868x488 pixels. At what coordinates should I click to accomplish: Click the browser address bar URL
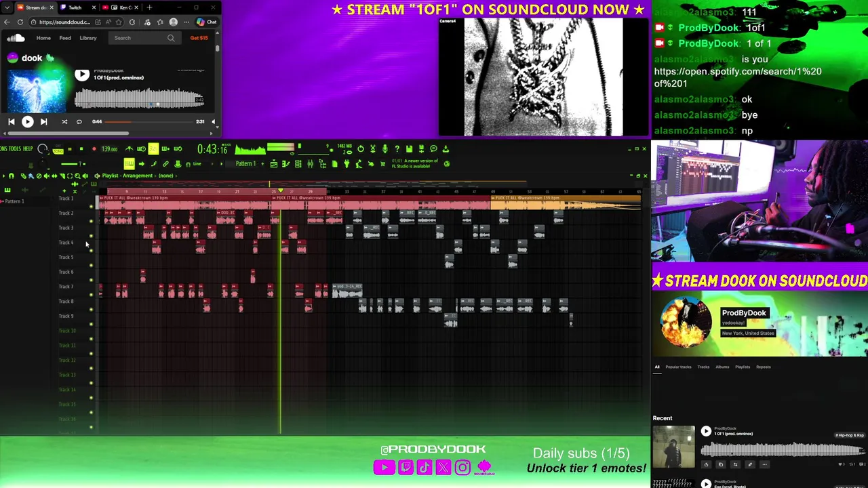point(64,22)
